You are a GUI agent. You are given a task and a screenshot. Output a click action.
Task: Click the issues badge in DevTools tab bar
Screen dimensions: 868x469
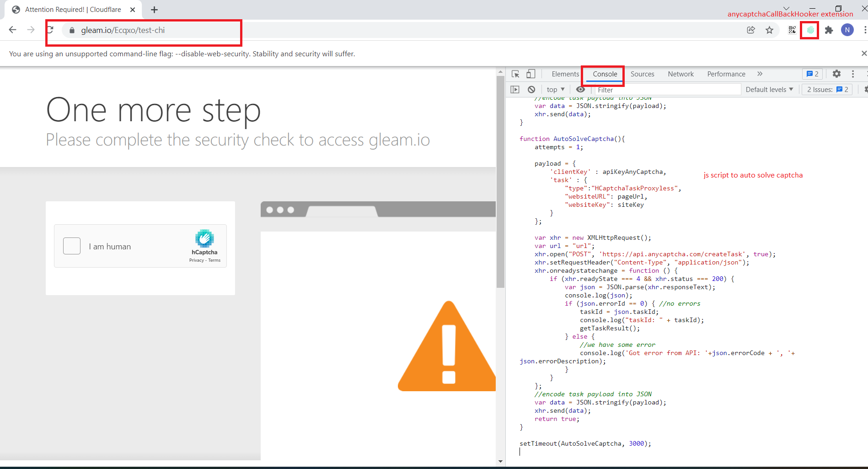pos(813,74)
